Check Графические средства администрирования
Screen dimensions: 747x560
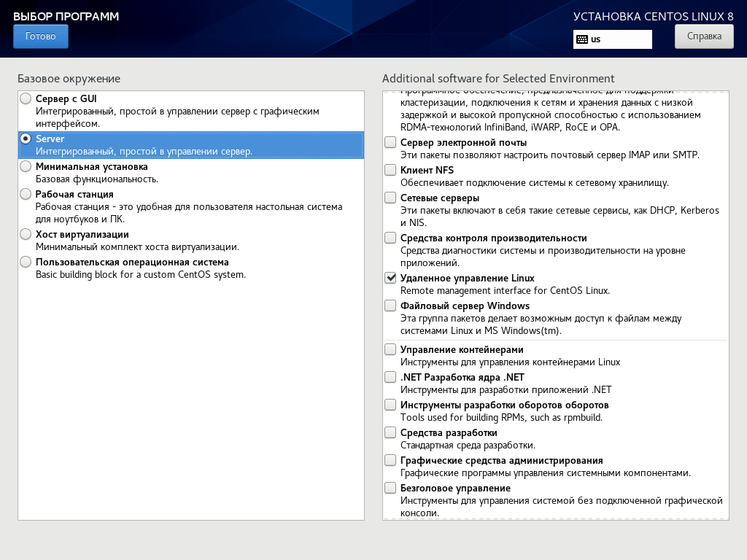click(390, 460)
